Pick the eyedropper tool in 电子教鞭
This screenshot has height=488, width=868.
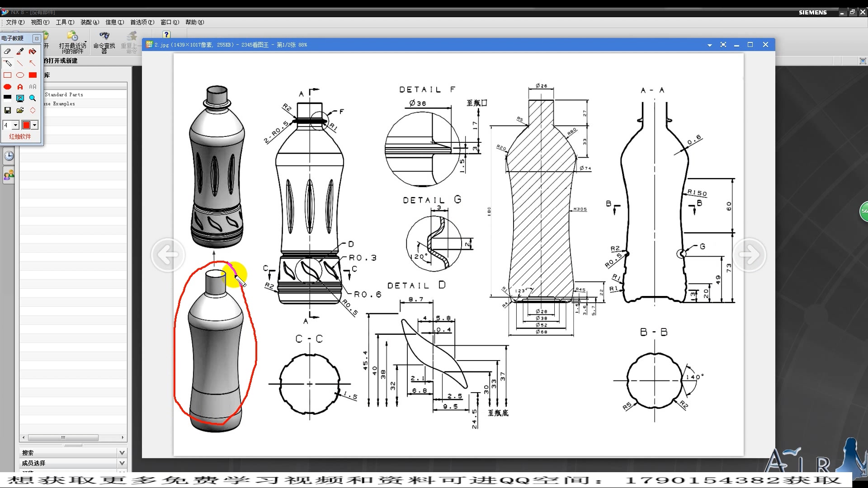[20, 52]
